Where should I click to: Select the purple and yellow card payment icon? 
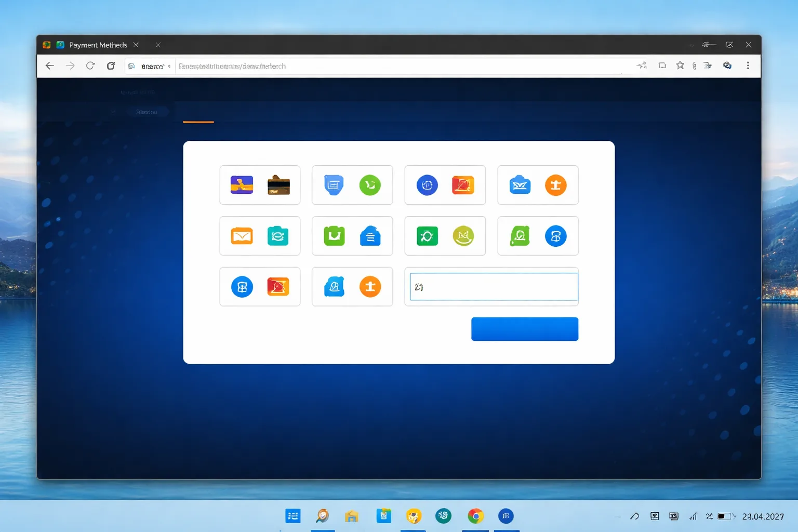pyautogui.click(x=242, y=185)
